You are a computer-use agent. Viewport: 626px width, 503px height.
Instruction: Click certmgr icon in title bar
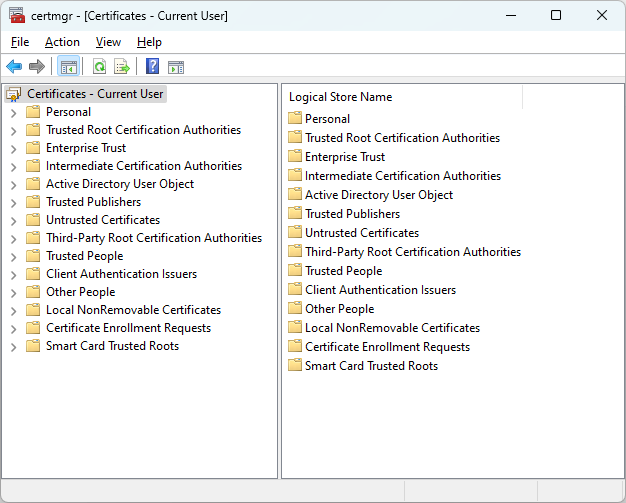pyautogui.click(x=17, y=16)
